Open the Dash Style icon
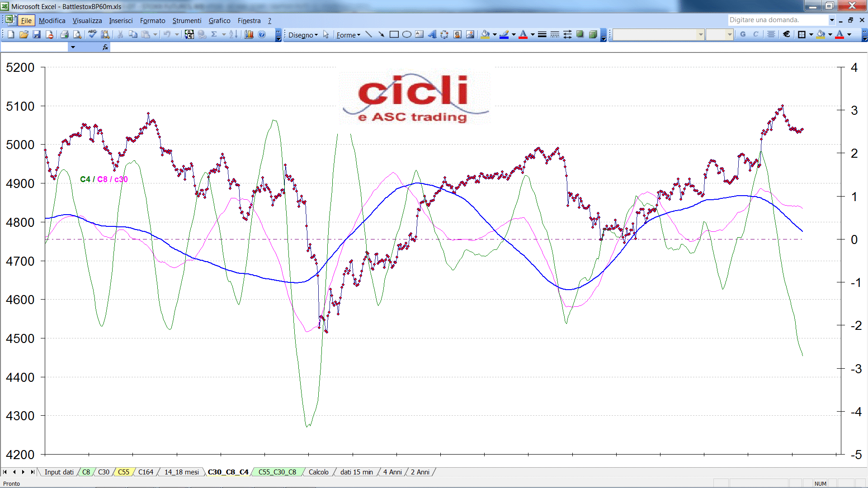Viewport: 868px width, 488px height. pos(555,34)
